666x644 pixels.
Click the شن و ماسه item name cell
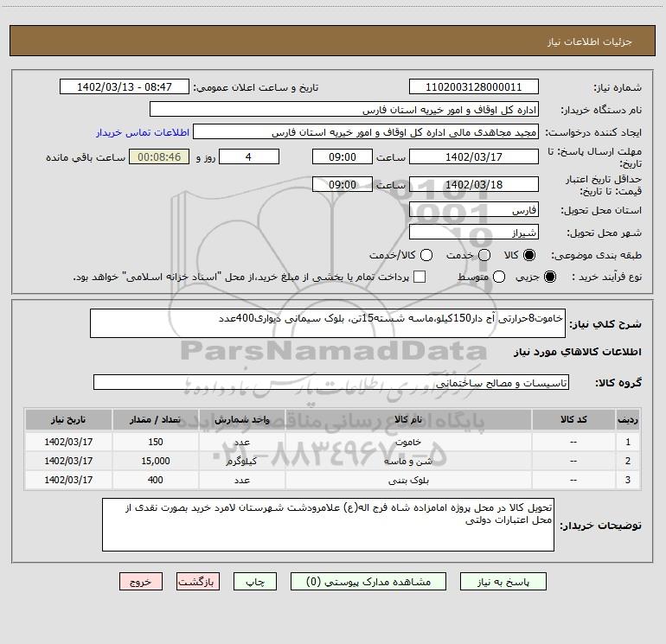click(x=408, y=461)
